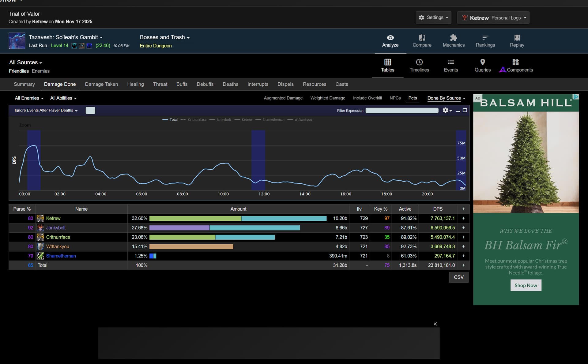Expand the All Enemies dropdown

click(x=29, y=98)
